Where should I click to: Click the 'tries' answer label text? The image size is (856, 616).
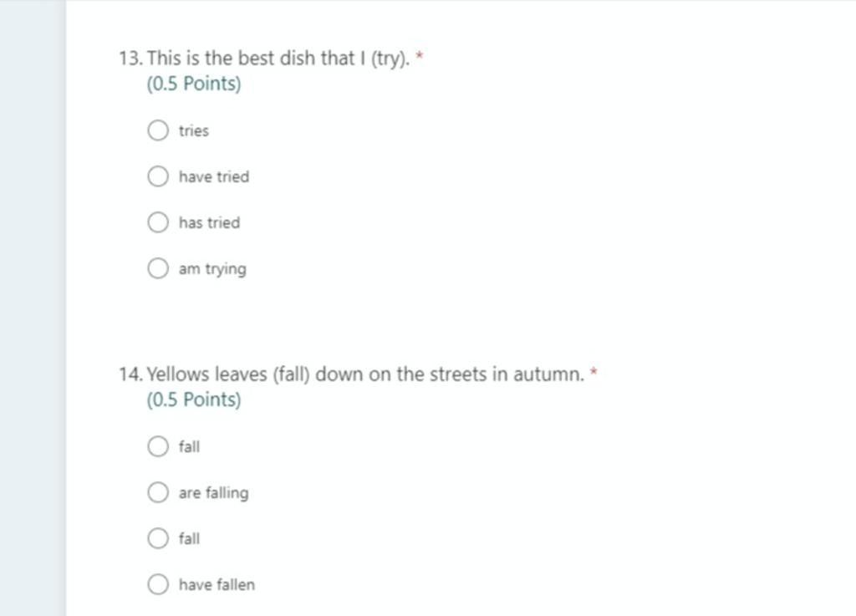(x=194, y=131)
